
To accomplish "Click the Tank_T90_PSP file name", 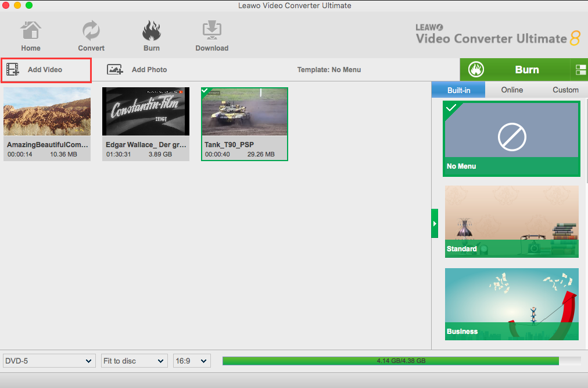I will tap(229, 145).
